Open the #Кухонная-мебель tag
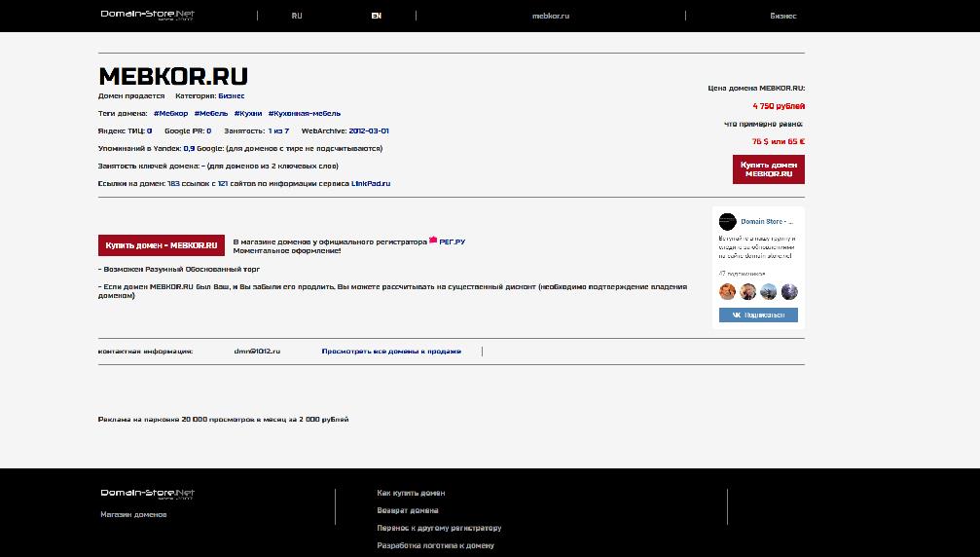 click(305, 114)
